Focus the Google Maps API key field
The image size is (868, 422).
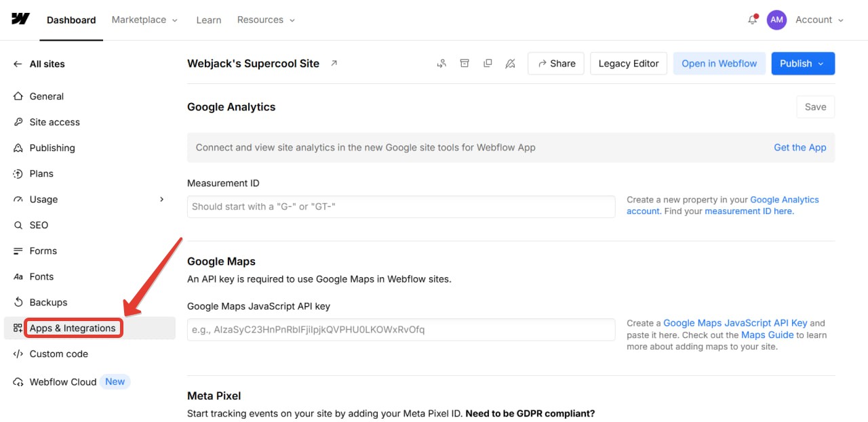pyautogui.click(x=401, y=330)
